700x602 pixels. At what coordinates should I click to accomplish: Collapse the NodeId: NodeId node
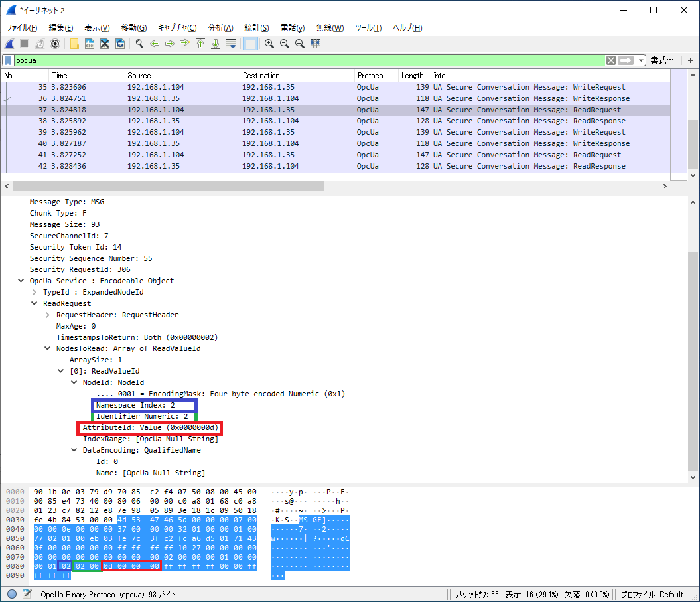pyautogui.click(x=74, y=382)
